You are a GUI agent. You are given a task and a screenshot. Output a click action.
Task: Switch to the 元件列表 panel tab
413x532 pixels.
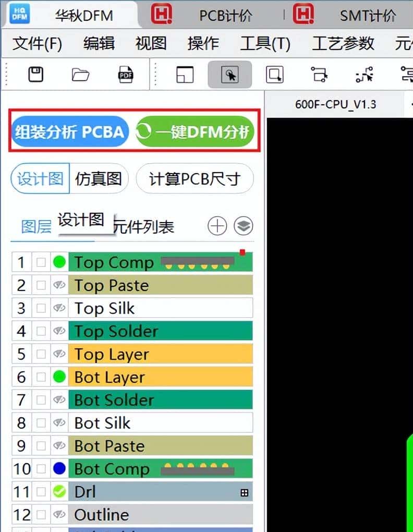coord(143,227)
